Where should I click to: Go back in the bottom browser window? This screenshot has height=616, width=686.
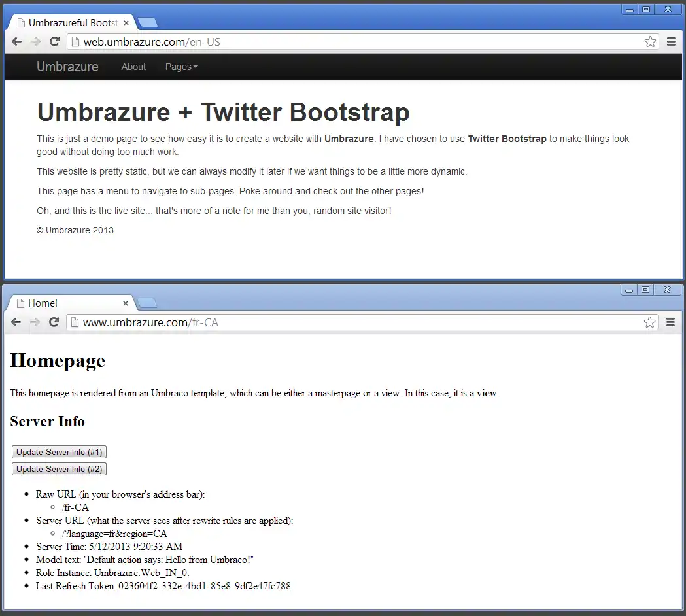click(16, 322)
